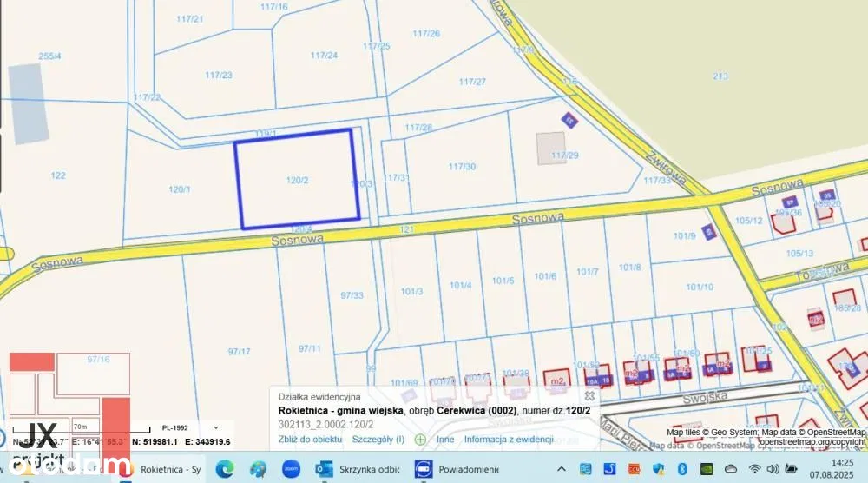The width and height of the screenshot is (868, 483).
Task: Open the NVIDIA tray icon
Action: pyautogui.click(x=706, y=469)
